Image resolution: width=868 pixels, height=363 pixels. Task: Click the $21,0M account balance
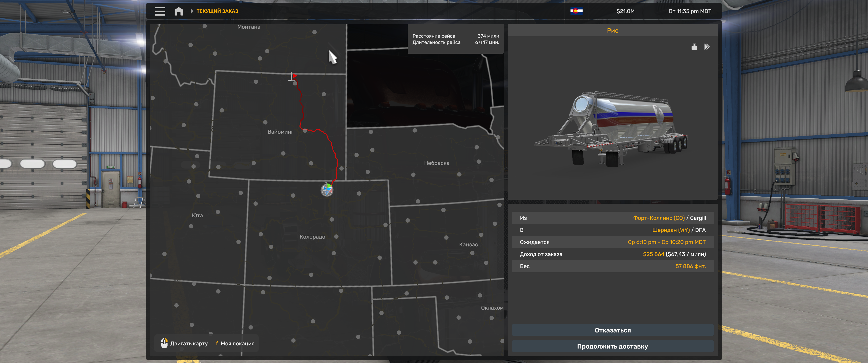(x=626, y=11)
